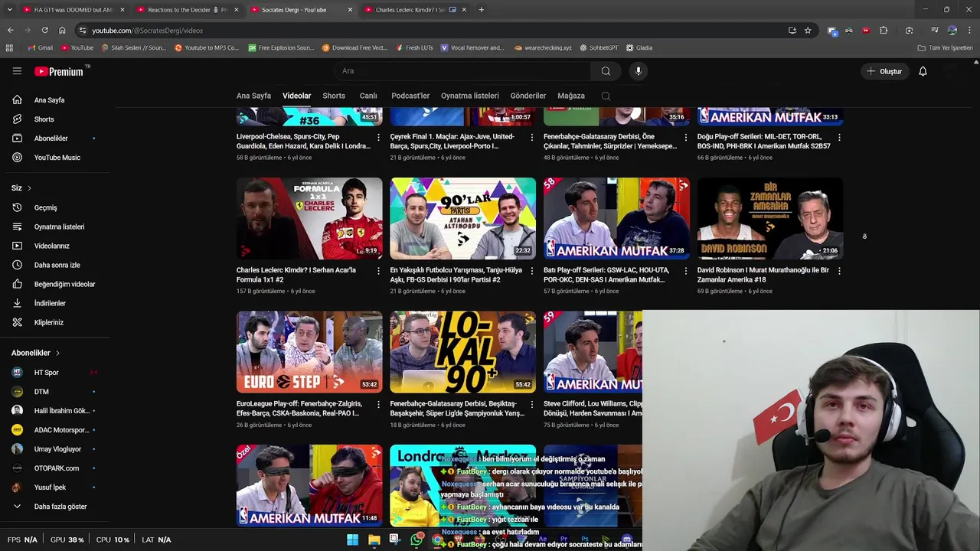980x551 pixels.
Task: Open options for En Yakışıklı Futbolcu video
Action: (532, 271)
